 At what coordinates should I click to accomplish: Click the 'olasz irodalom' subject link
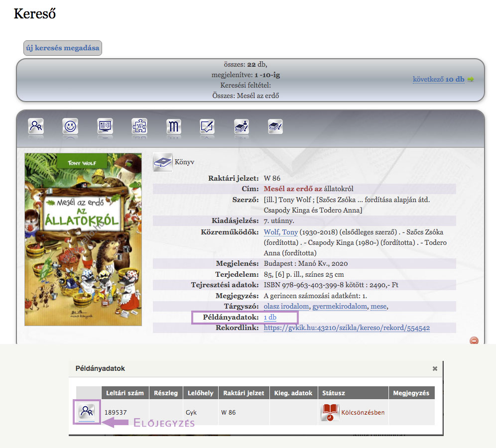click(286, 307)
